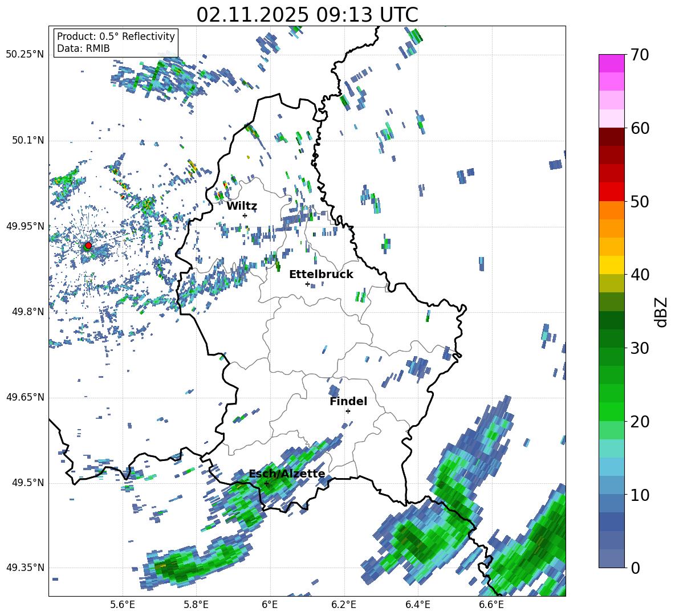Click the Ettelbruck city label
This screenshot has height=616, width=675.
coord(321,275)
